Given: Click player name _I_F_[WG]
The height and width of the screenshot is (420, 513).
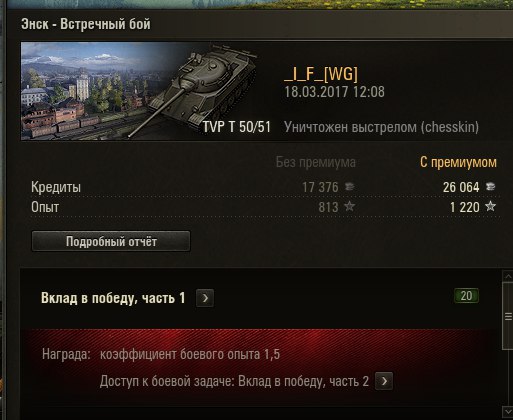Looking at the screenshot, I should click(x=321, y=74).
